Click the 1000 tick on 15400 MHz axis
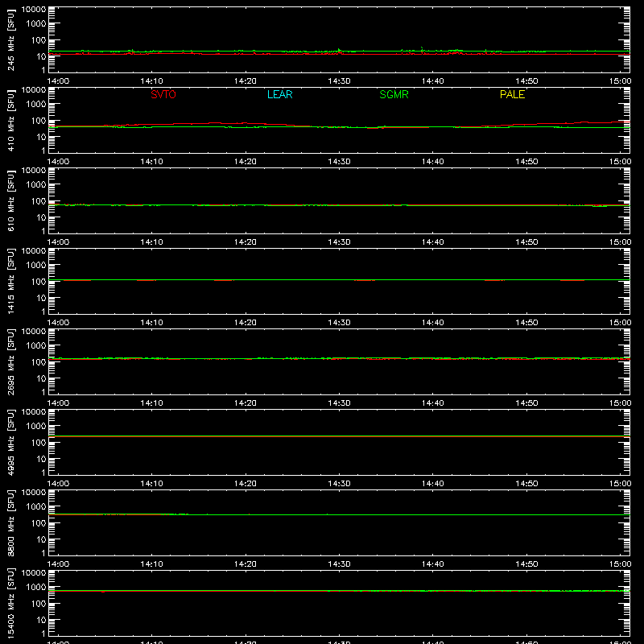644x644 pixels. (36, 588)
